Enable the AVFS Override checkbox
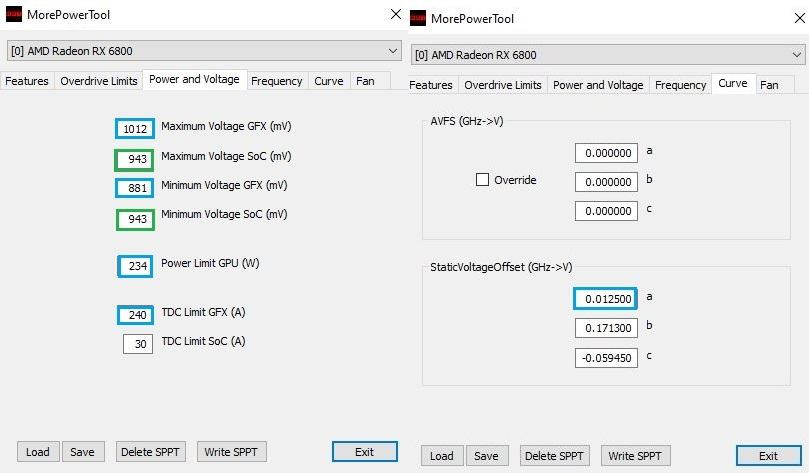Image resolution: width=809 pixels, height=473 pixels. coord(482,180)
